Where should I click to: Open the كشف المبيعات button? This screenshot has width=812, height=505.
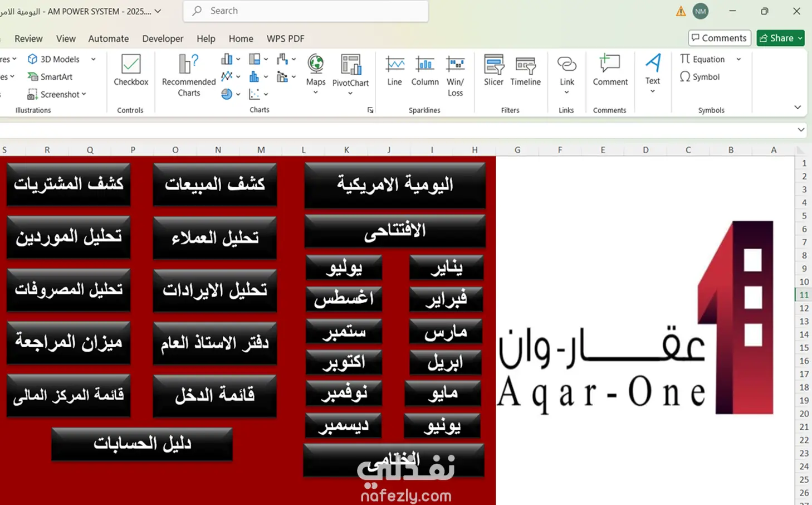[x=214, y=184]
